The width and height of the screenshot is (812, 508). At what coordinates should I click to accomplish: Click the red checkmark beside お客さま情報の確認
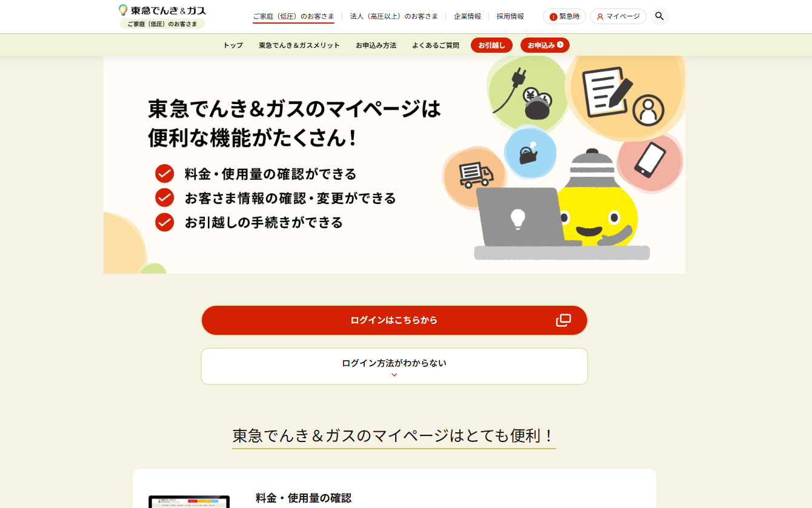point(164,198)
